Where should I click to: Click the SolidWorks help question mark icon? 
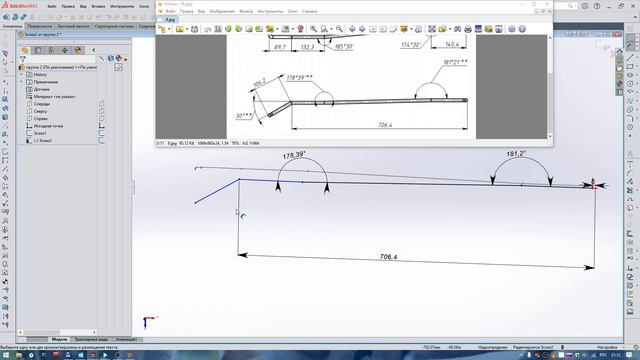click(x=597, y=6)
